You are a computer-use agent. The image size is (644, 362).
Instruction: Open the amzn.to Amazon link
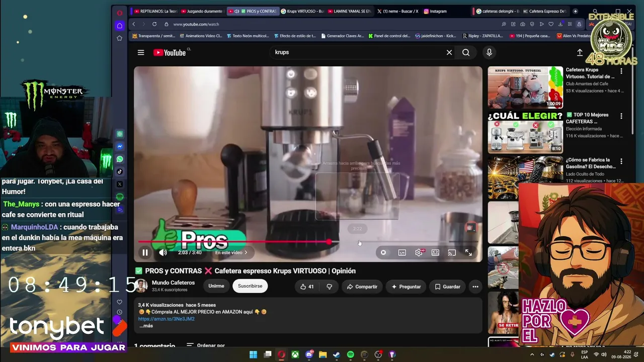click(x=166, y=319)
